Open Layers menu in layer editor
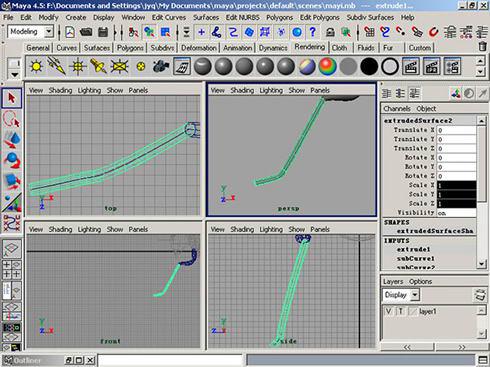 pos(393,282)
